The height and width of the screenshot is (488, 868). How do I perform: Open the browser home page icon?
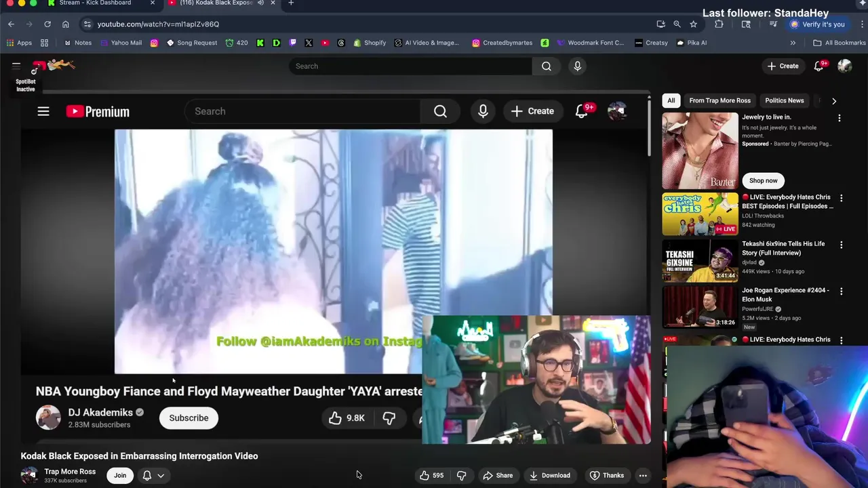pyautogui.click(x=66, y=24)
